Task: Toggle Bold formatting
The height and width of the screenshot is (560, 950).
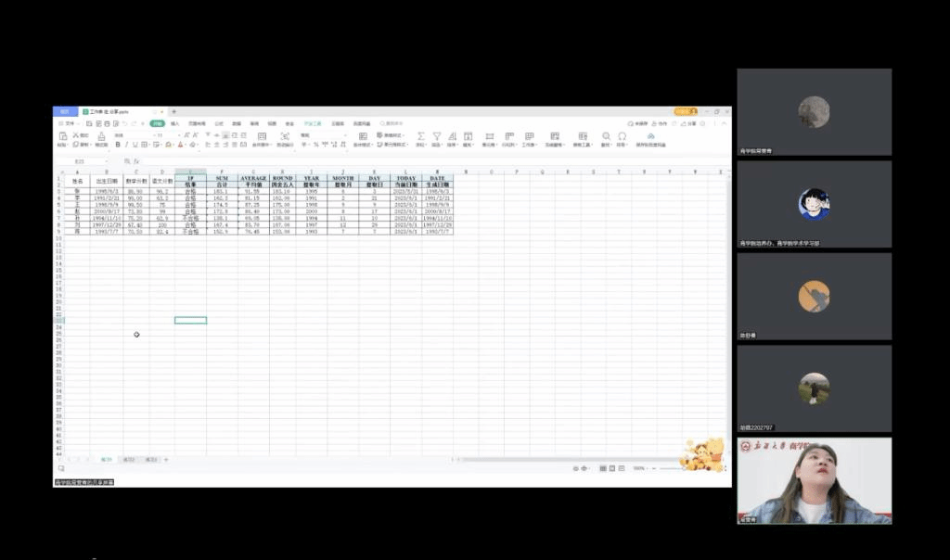Action: click(117, 145)
